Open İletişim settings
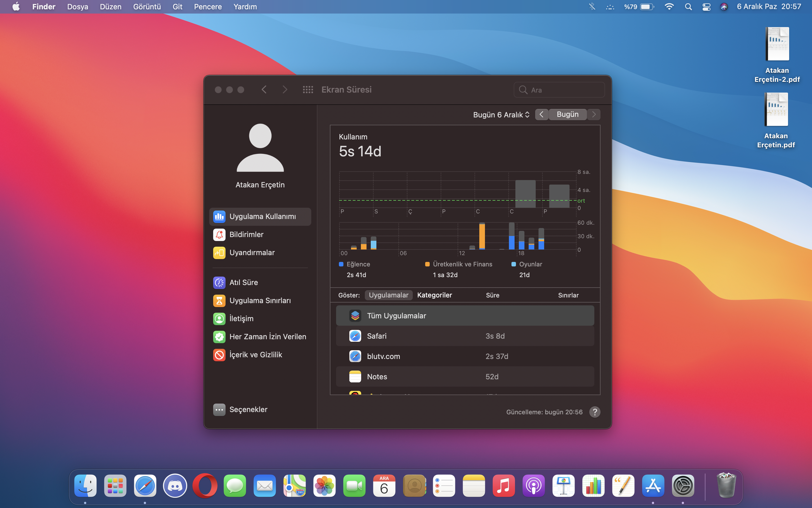 (260, 319)
